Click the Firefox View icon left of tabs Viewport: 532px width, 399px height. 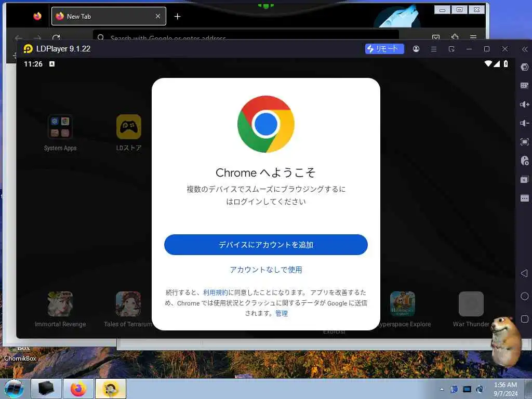(37, 16)
